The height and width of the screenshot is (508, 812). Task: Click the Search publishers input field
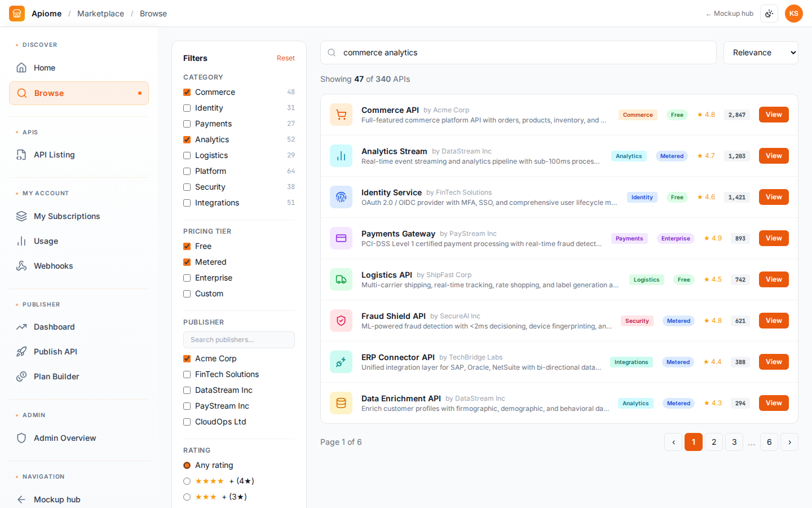(x=239, y=340)
